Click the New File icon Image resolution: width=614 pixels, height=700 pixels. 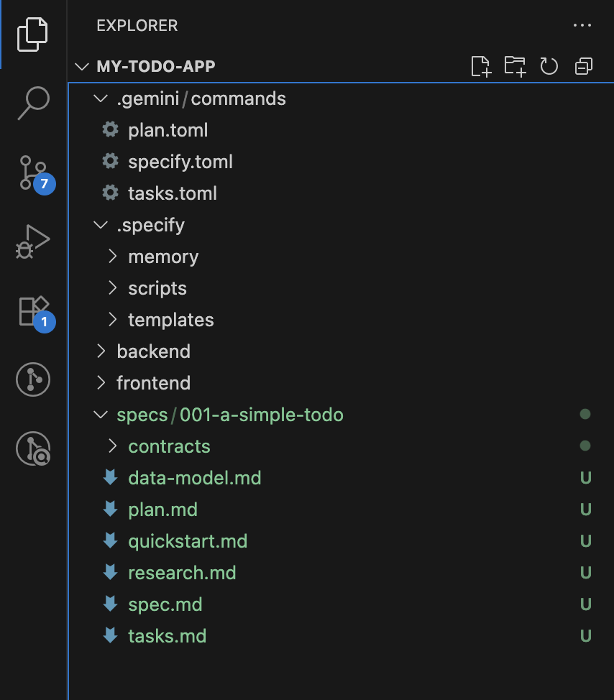tap(481, 67)
